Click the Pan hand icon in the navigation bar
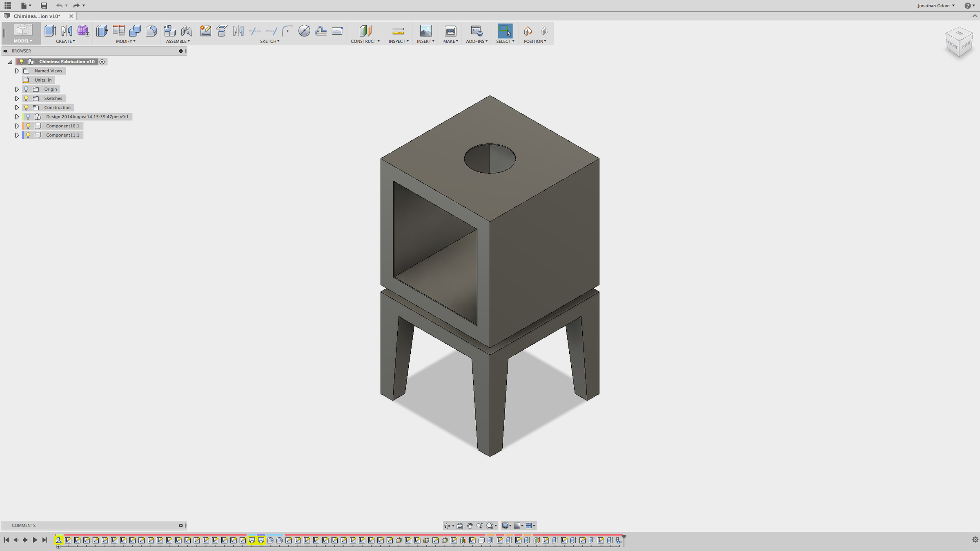Screen dimensions: 980x551 470,526
